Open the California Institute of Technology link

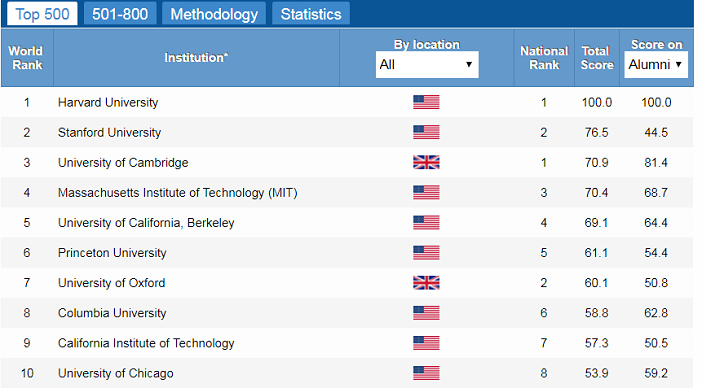click(146, 343)
